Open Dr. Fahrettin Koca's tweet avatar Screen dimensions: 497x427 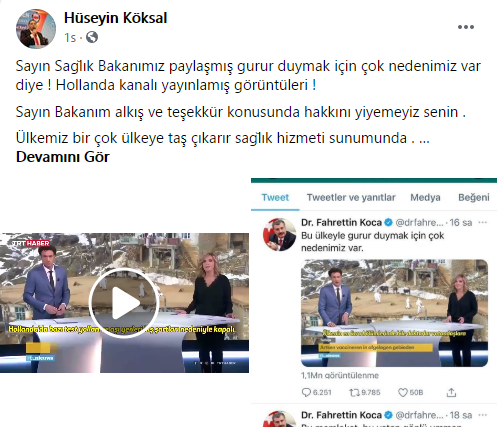pyautogui.click(x=280, y=234)
